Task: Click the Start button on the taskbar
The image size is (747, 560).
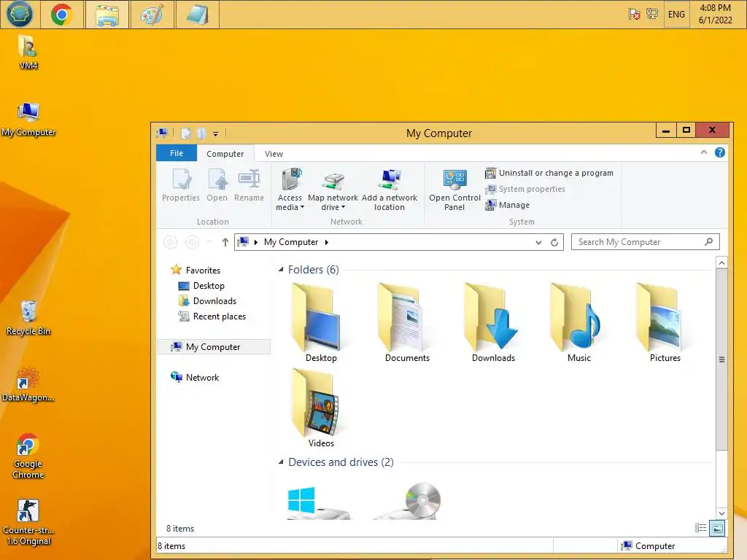Action: pyautogui.click(x=20, y=14)
